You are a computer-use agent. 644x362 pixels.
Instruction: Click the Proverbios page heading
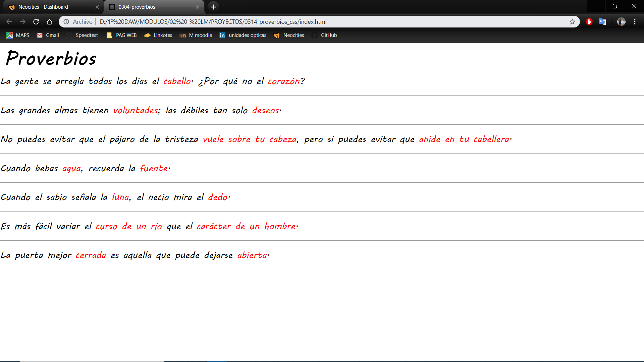[51, 59]
